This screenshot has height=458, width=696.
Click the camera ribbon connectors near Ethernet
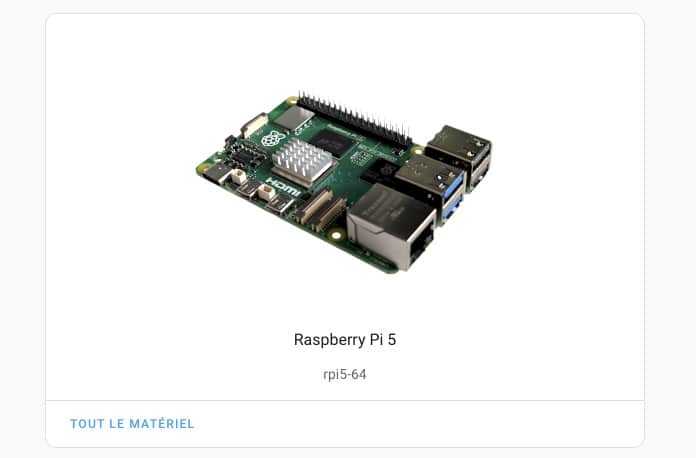(321, 209)
